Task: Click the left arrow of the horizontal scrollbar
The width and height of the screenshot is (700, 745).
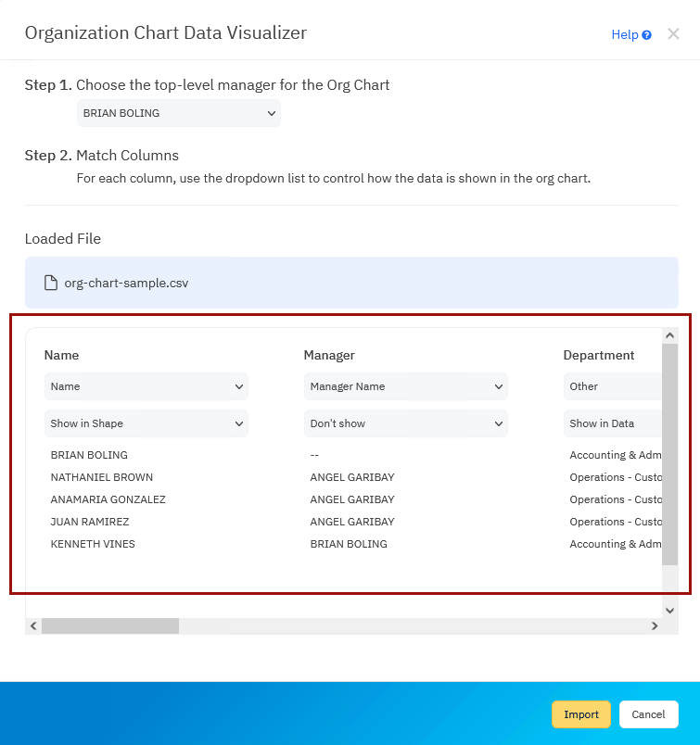Action: pyautogui.click(x=32, y=625)
